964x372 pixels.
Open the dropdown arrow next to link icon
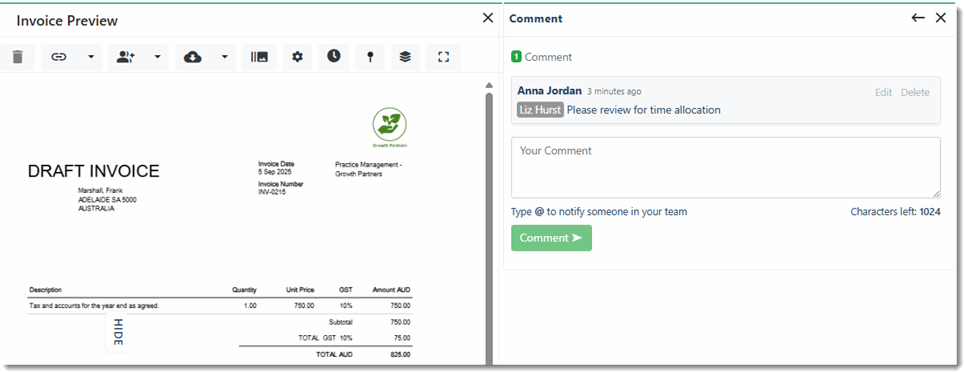(91, 57)
